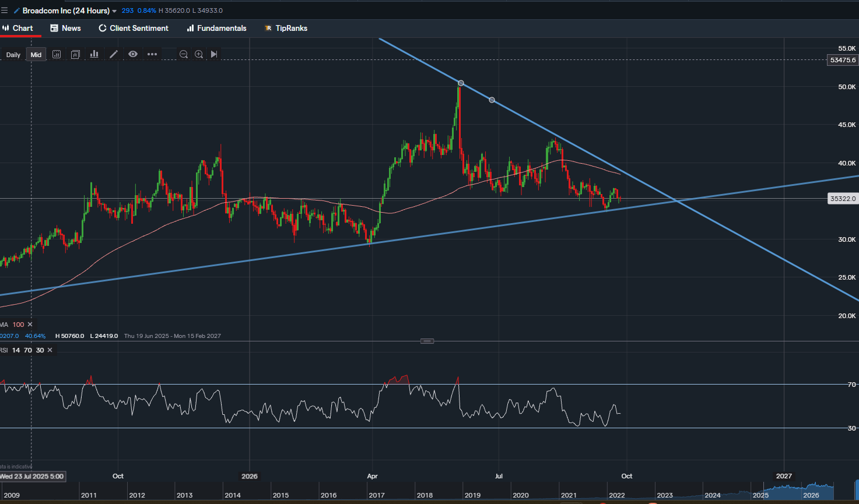Viewport: 859px width, 504px height.
Task: Remove the RSI indicator
Action: 50,350
